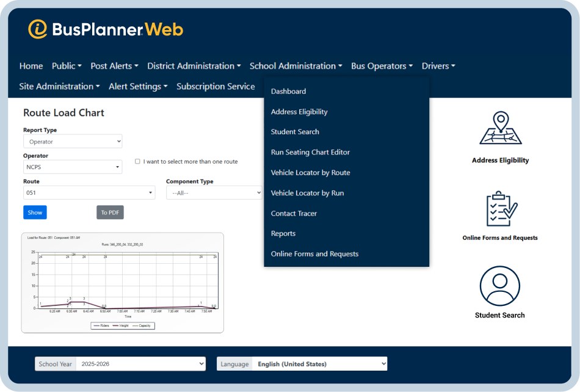
Task: Open Vehicle Locator by Route
Action: tap(310, 173)
